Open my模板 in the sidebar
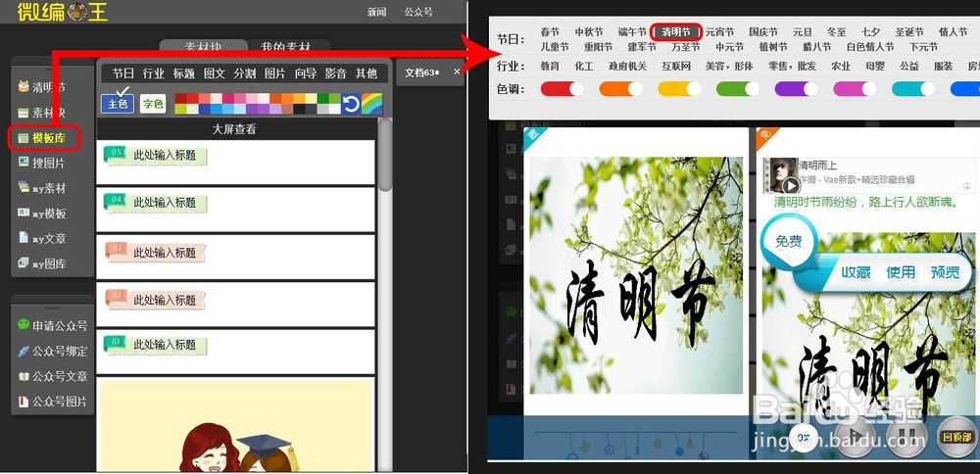The height and width of the screenshot is (474, 980). (x=41, y=213)
